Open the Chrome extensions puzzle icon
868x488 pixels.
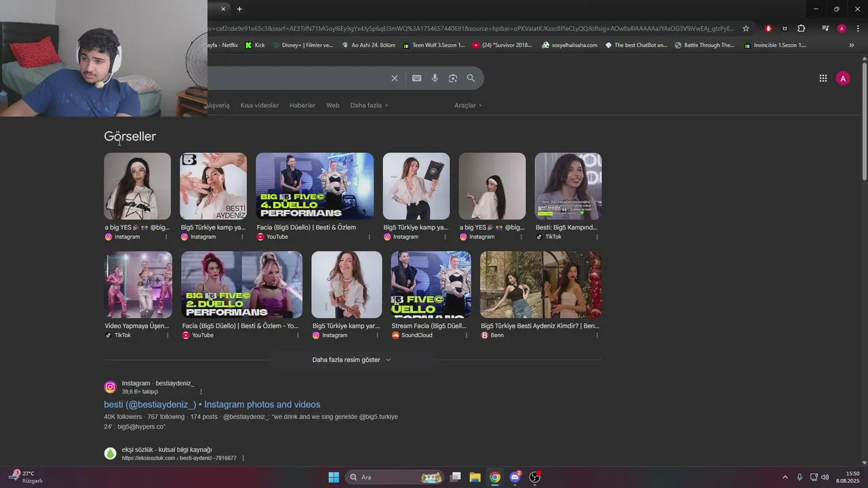point(802,28)
